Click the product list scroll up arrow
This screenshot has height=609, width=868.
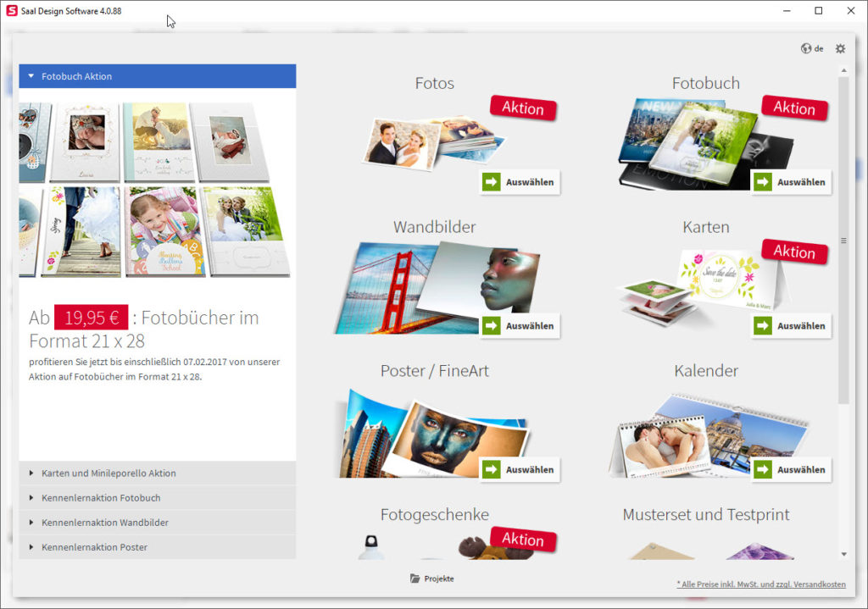click(x=843, y=70)
